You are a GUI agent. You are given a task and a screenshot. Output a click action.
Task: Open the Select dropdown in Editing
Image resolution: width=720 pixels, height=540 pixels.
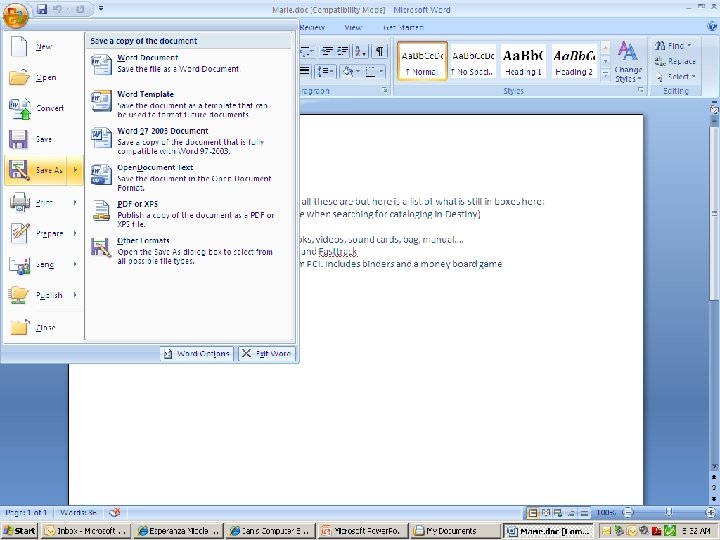(x=676, y=76)
